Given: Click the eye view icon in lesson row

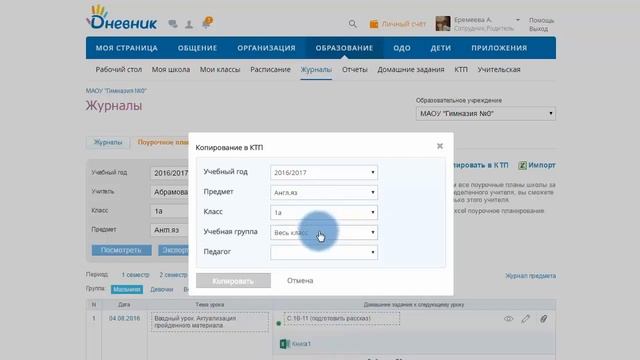Looking at the screenshot, I should click(x=508, y=319).
